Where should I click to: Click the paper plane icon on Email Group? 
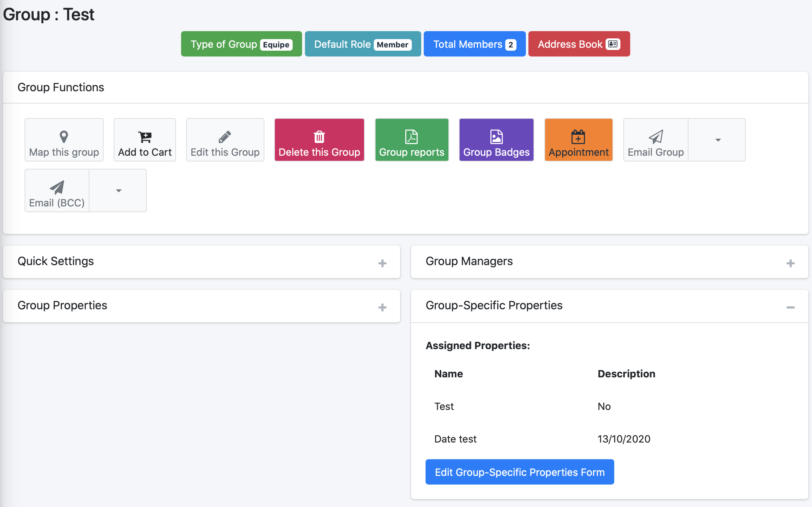[x=656, y=137]
